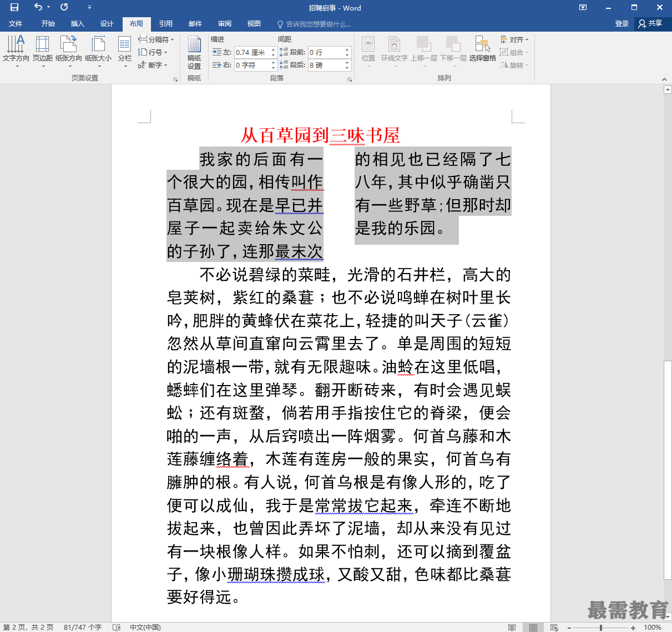Click the word count 81/747 个字
Screen dimensions: 672x632
pyautogui.click(x=83, y=627)
